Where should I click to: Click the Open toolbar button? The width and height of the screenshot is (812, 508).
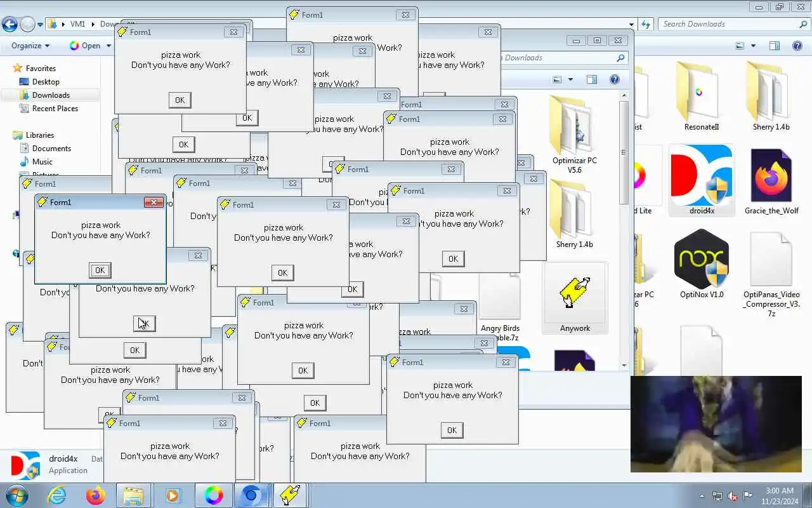click(86, 46)
